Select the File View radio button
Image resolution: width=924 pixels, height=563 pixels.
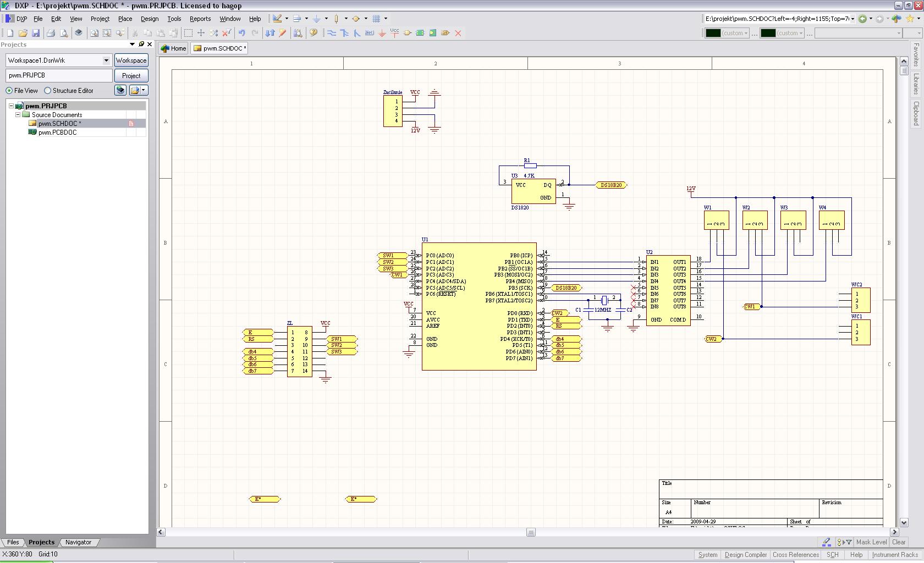pyautogui.click(x=9, y=91)
